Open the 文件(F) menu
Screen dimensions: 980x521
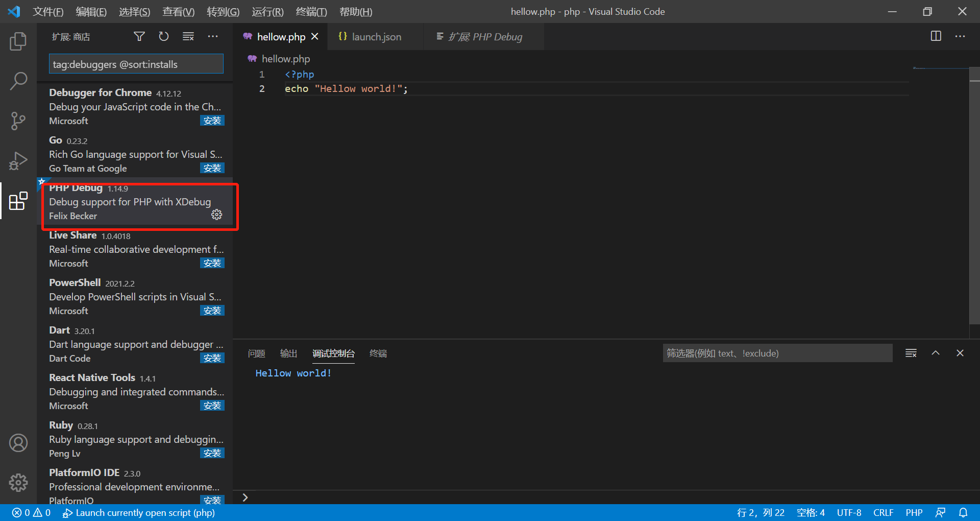point(48,12)
